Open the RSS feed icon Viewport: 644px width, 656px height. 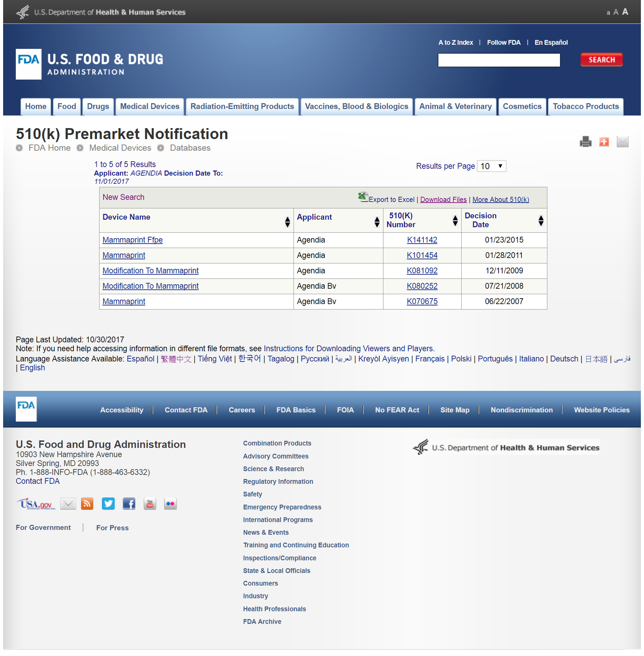coord(87,504)
